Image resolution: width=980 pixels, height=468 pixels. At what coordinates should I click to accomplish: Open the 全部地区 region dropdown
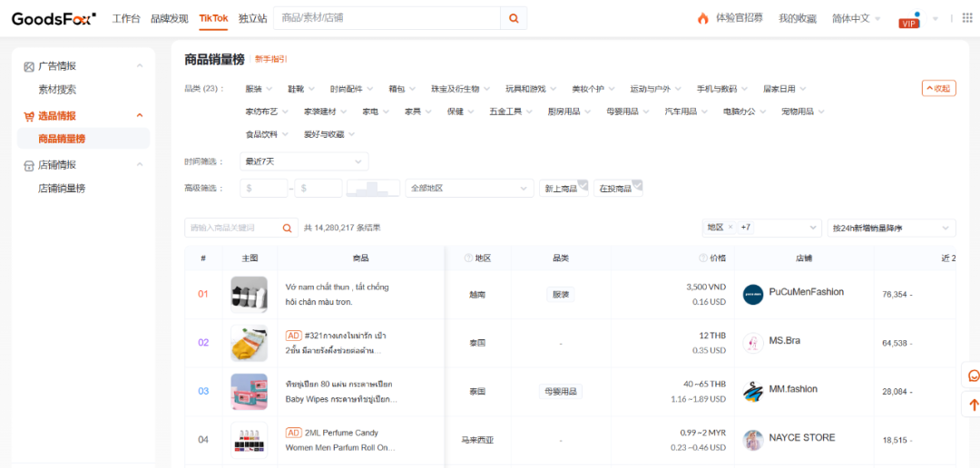[469, 188]
